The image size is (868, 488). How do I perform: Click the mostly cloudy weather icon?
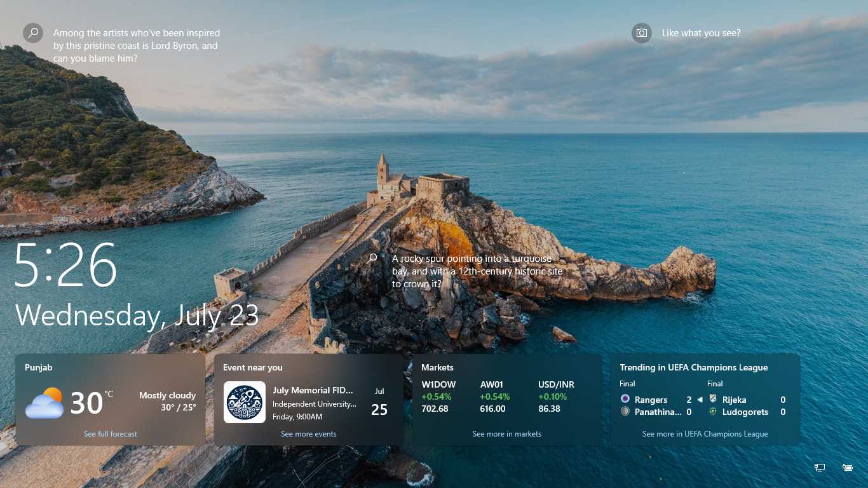[x=44, y=403]
